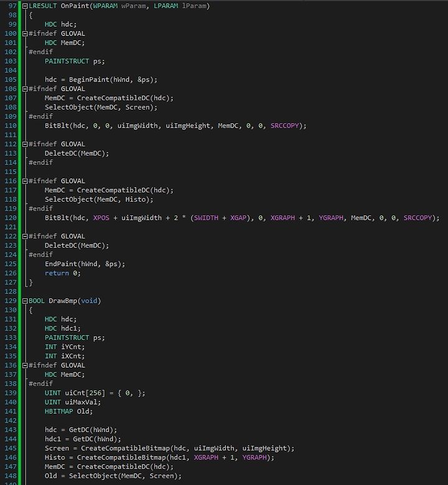
Task: Click the HBITMAP type on line 141
Action: pos(58,412)
